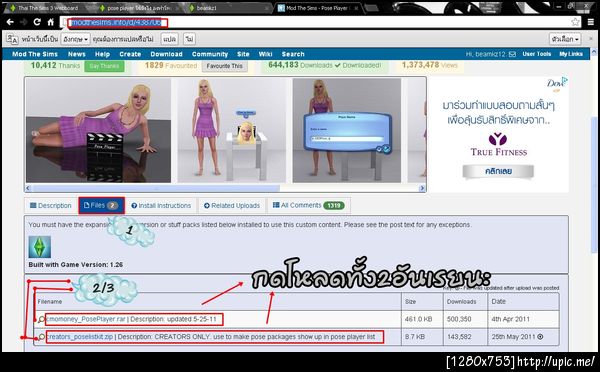Switch to the Install Instructions tab
This screenshot has height=372, width=600.
coord(161,206)
